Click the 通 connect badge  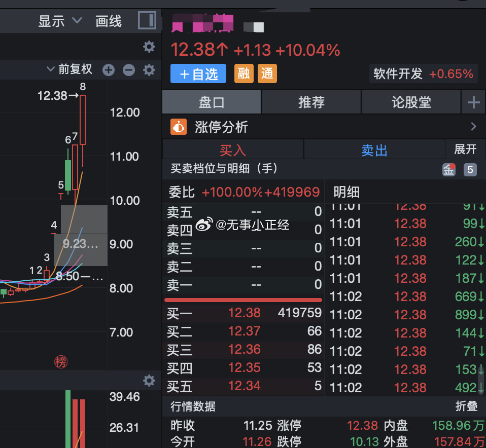point(267,73)
